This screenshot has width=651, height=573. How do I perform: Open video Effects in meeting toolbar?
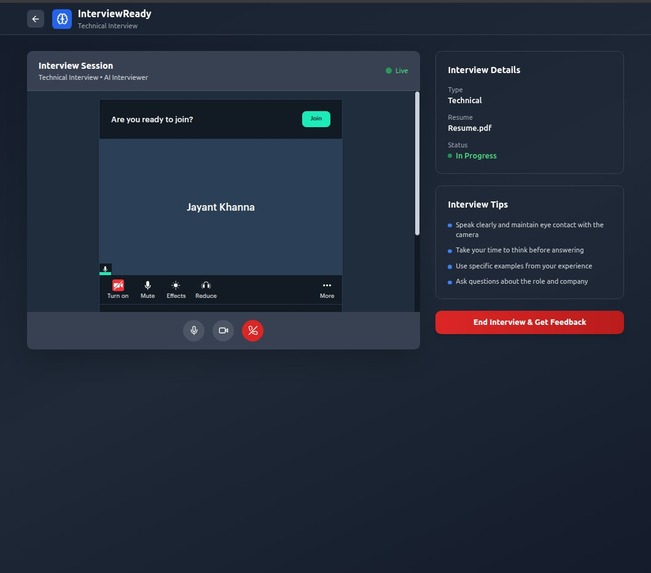point(176,289)
